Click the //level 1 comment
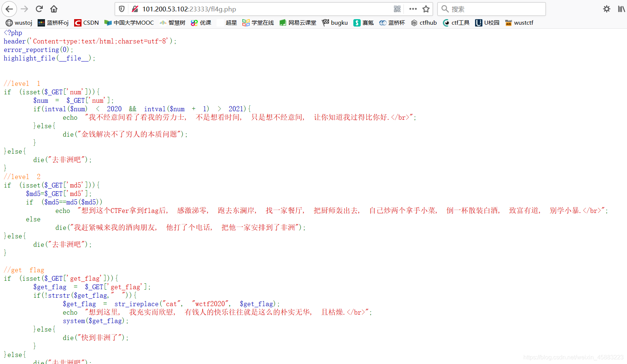Image resolution: width=627 pixels, height=364 pixels. 22,84
